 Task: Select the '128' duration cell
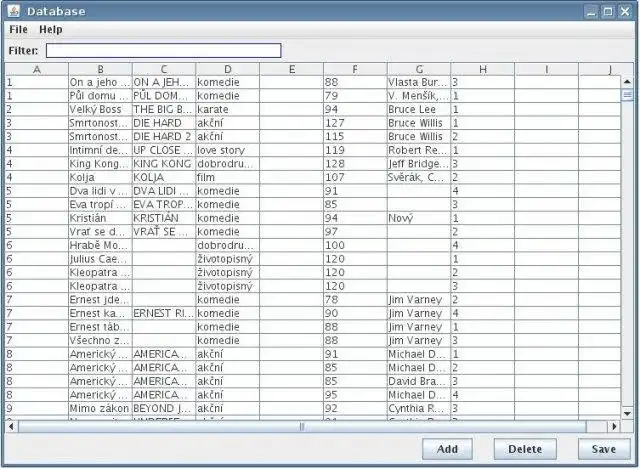[355, 164]
